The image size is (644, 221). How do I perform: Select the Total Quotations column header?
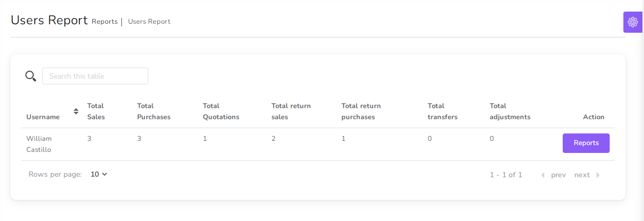[221, 111]
